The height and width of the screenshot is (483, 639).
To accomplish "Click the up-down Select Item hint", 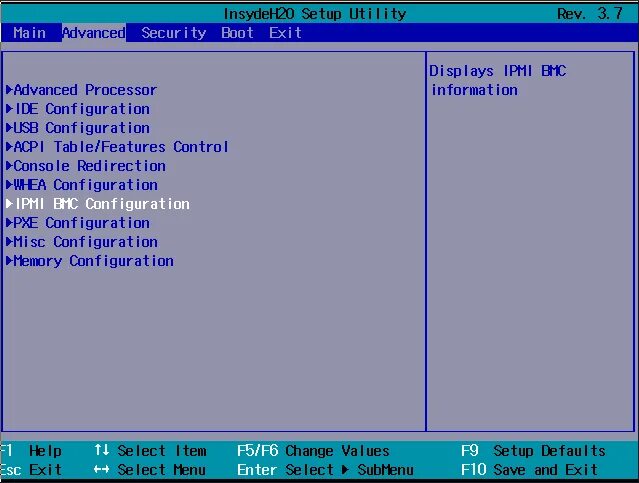I will pos(150,451).
